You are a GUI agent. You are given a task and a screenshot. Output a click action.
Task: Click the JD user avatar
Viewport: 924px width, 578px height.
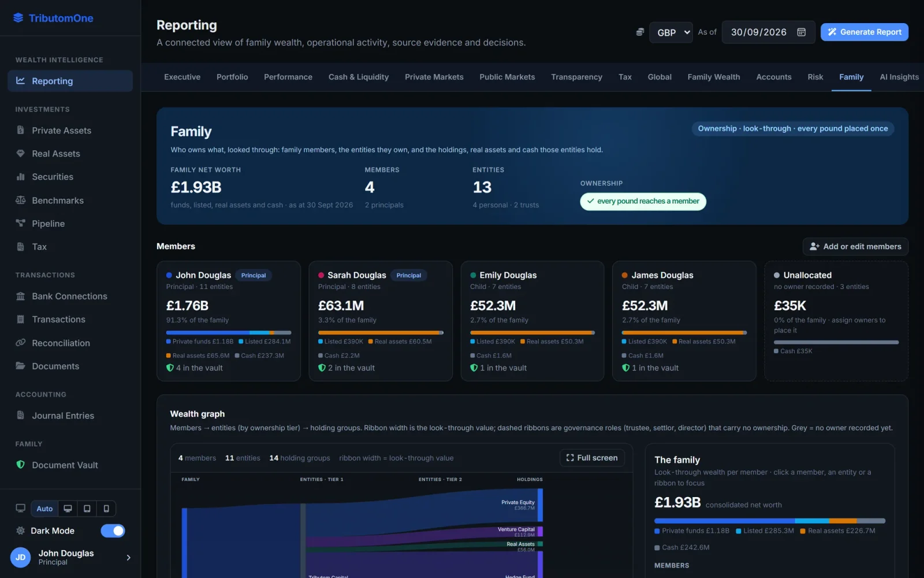[20, 557]
